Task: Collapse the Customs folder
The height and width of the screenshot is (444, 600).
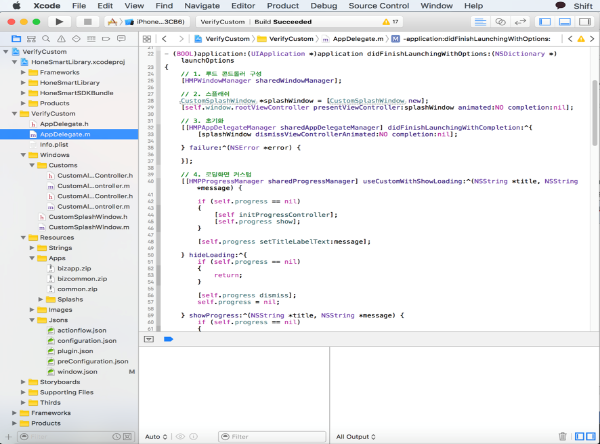Action: click(32, 165)
